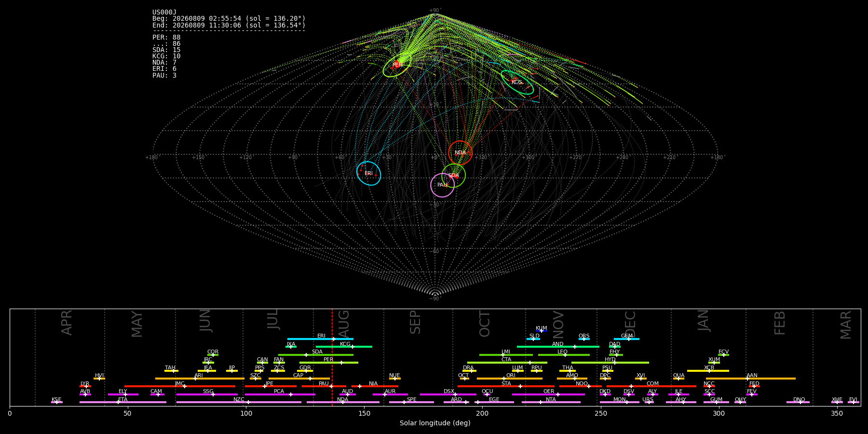Click the AND green shower bar
Image resolution: width=868 pixels, height=434 pixels.
pos(558,347)
